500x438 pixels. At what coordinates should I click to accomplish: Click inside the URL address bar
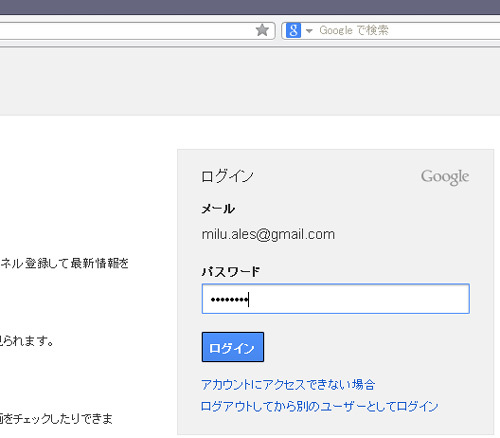[127, 31]
